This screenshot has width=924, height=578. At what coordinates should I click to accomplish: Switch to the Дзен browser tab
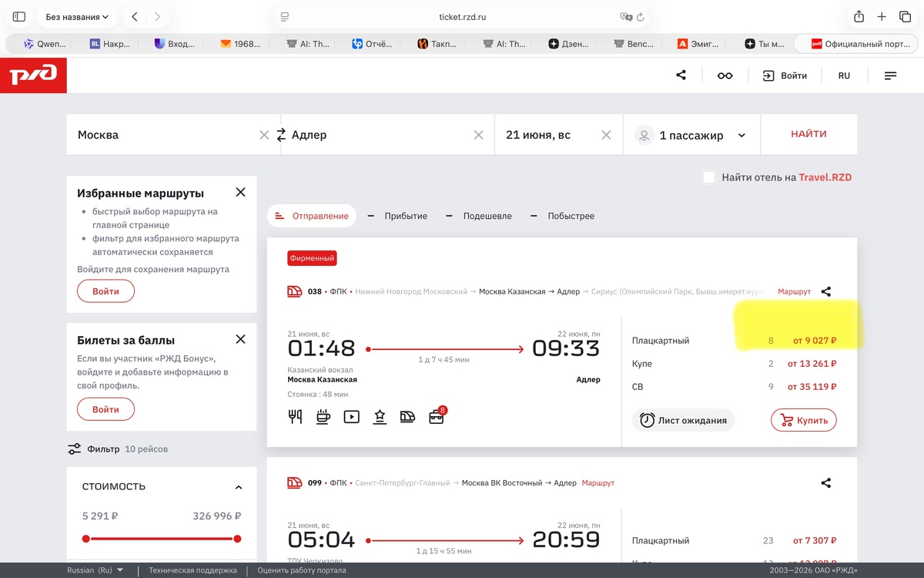click(x=570, y=44)
